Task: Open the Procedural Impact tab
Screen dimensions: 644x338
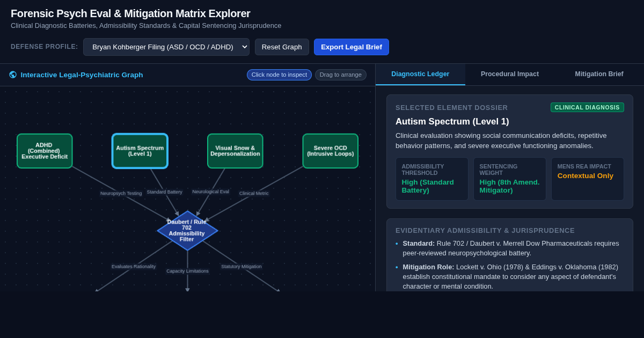Action: coord(510,74)
